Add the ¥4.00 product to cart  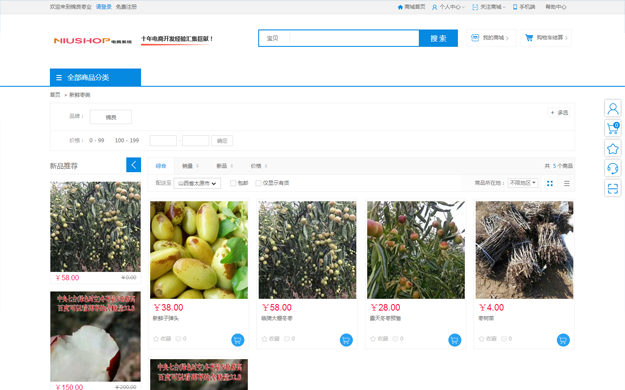pos(563,340)
